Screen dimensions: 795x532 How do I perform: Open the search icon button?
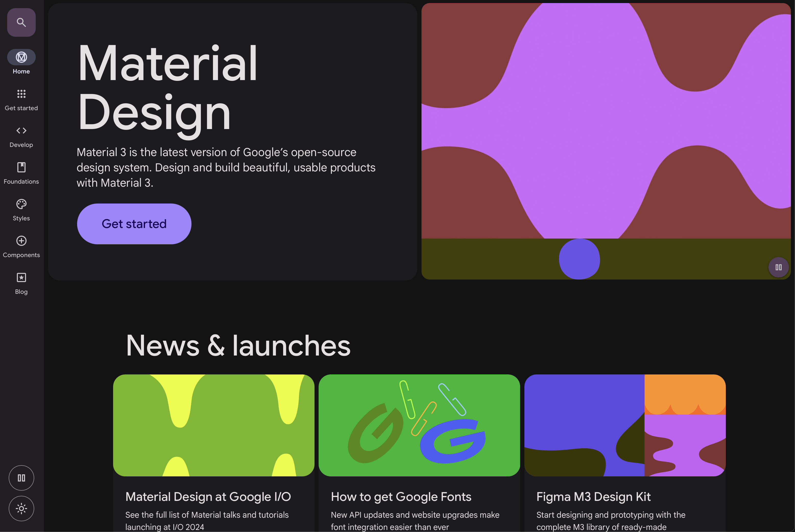[21, 22]
